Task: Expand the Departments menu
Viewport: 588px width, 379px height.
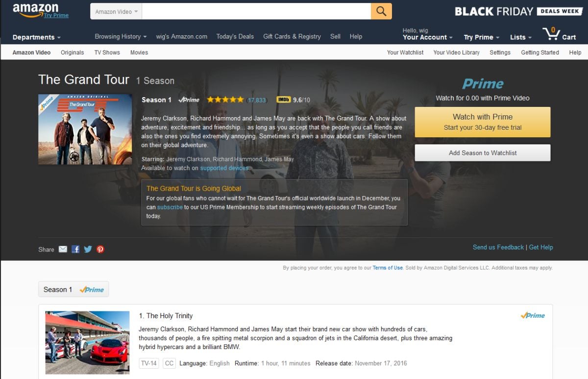Action: pos(37,37)
